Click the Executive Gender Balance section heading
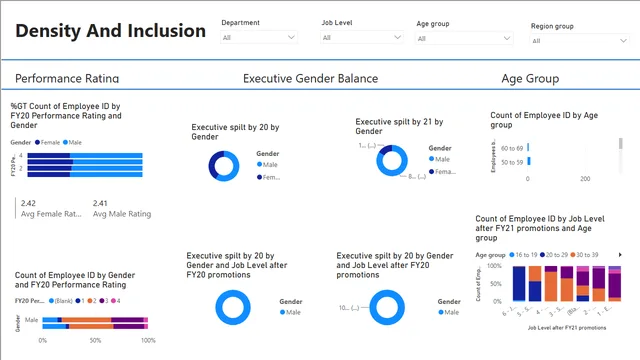The width and height of the screenshot is (640, 360). 310,78
